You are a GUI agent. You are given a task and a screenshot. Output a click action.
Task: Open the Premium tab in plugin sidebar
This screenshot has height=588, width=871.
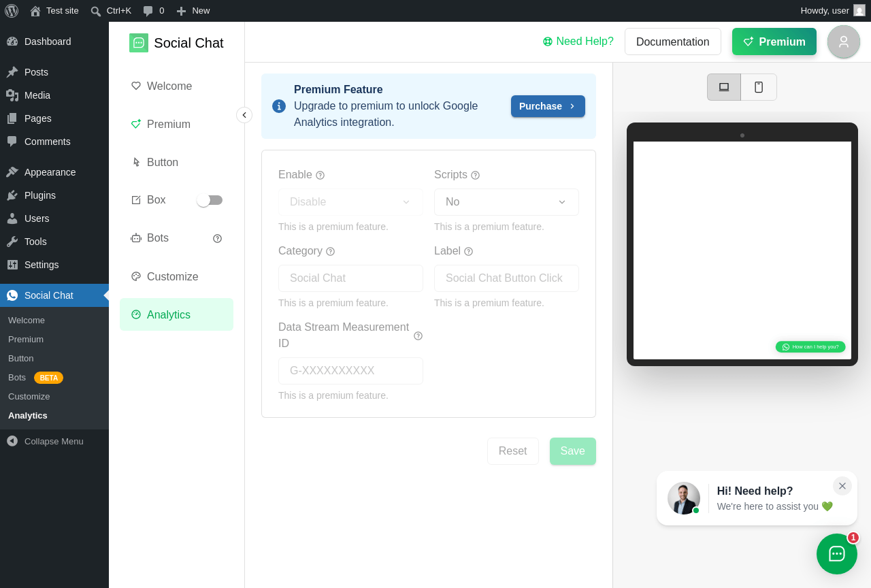click(x=176, y=124)
